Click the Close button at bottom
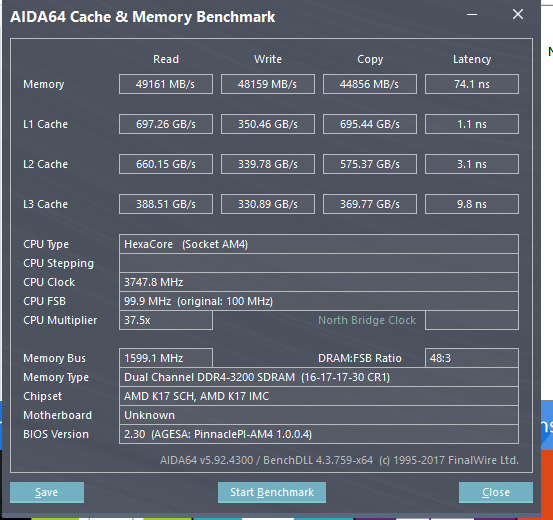 pos(496,492)
